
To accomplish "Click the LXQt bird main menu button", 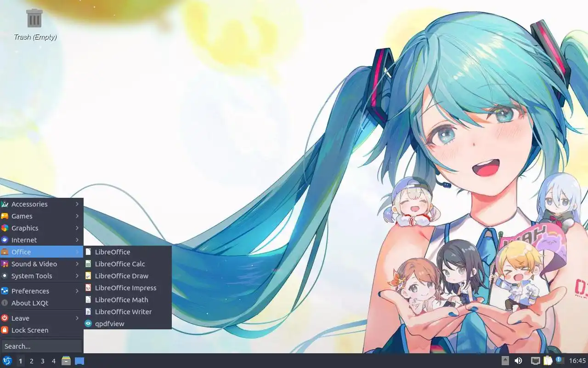I will 7,361.
